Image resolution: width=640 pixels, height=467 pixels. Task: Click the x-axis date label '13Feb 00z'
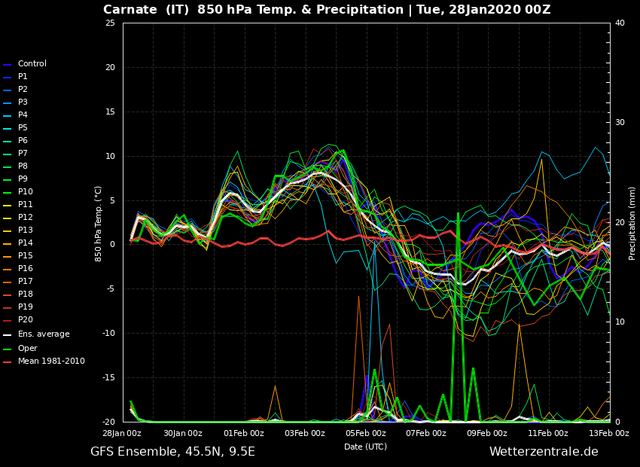(x=609, y=433)
